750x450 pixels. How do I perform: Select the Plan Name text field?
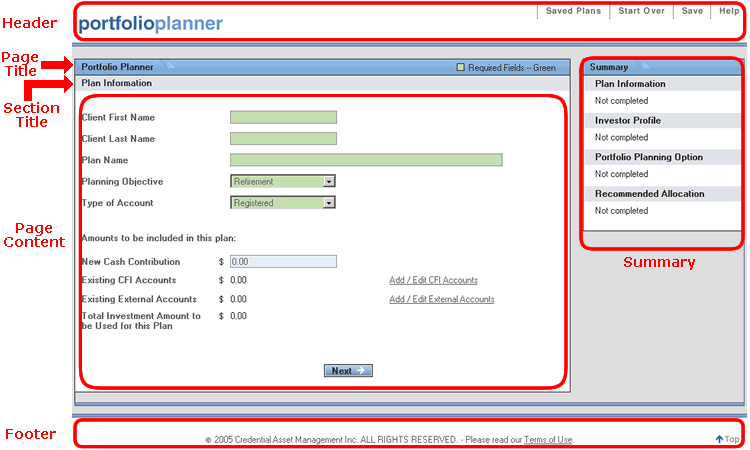coord(366,160)
